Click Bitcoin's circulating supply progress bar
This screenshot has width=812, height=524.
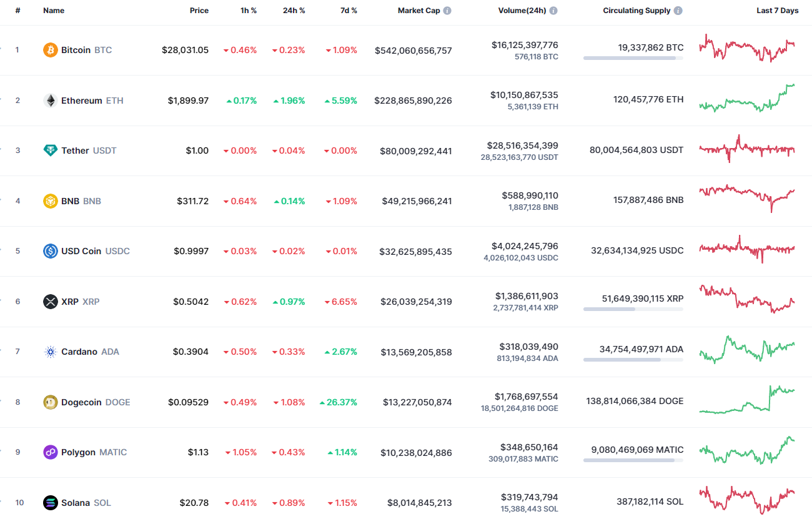(633, 58)
